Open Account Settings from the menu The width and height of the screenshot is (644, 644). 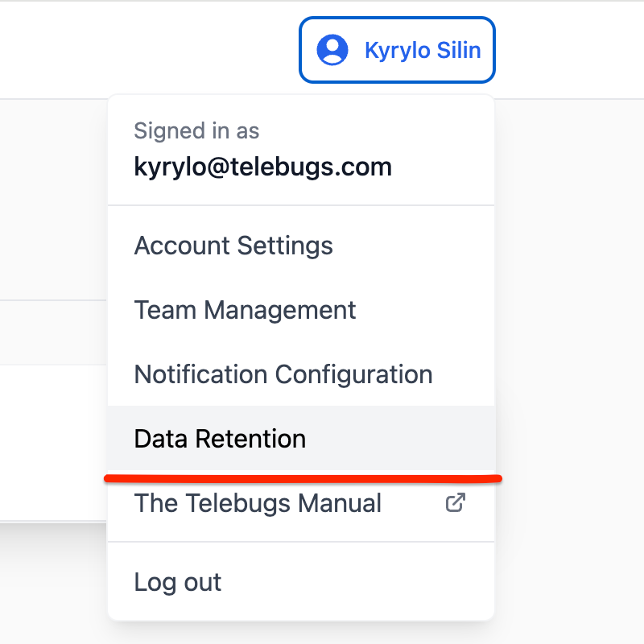233,246
